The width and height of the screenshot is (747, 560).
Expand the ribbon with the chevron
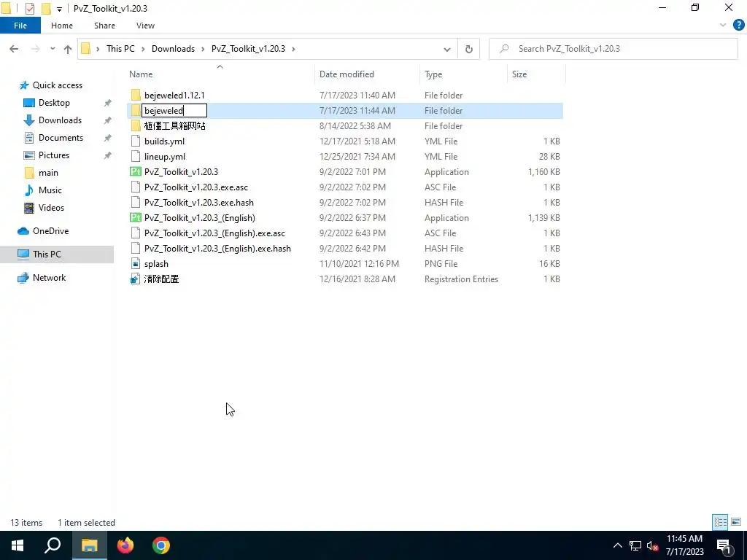(723, 26)
